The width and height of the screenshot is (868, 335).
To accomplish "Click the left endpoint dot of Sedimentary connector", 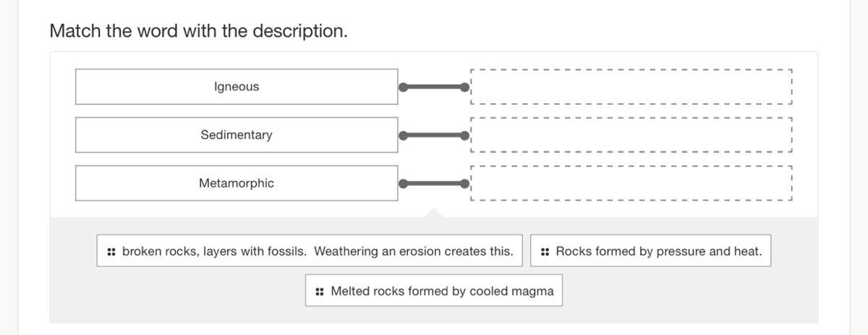I will (x=403, y=135).
